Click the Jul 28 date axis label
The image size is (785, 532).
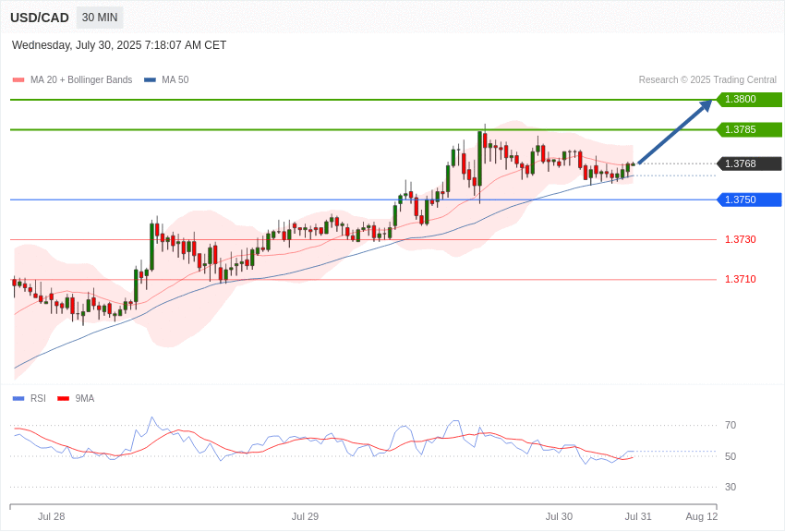pyautogui.click(x=51, y=516)
